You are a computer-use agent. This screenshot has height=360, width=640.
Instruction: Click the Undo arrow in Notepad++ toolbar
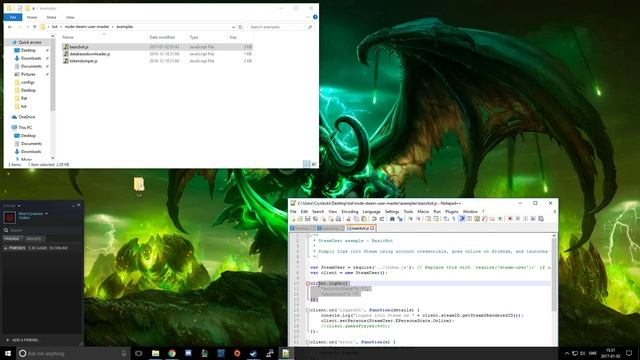click(373, 219)
